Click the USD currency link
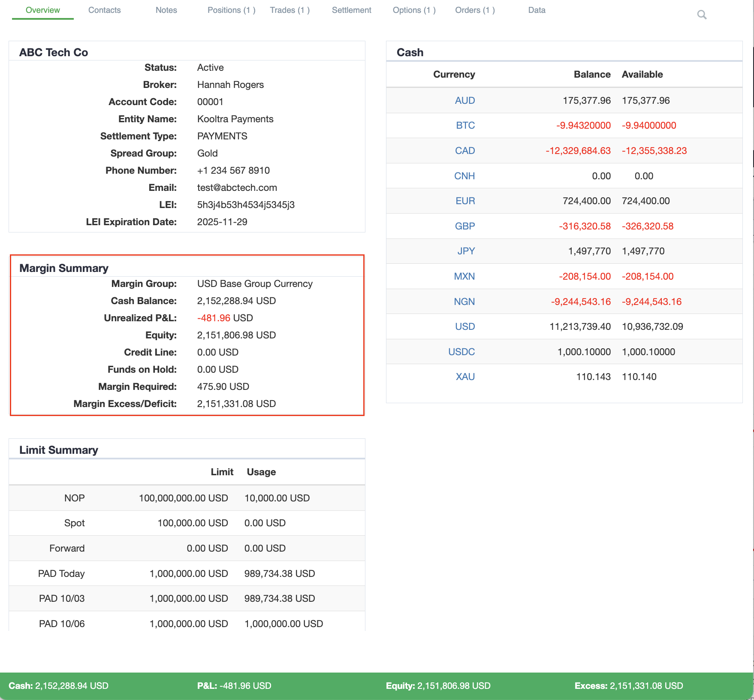Image resolution: width=754 pixels, height=700 pixels. pos(464,326)
